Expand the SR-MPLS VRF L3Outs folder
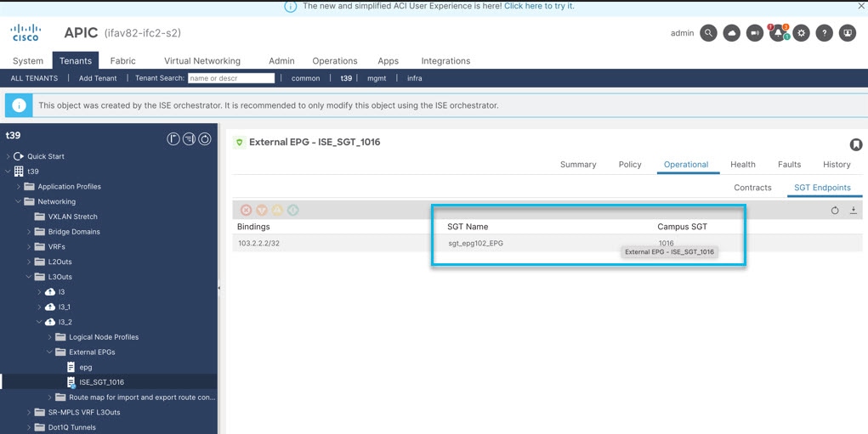Viewport: 868px width, 434px height. point(29,412)
